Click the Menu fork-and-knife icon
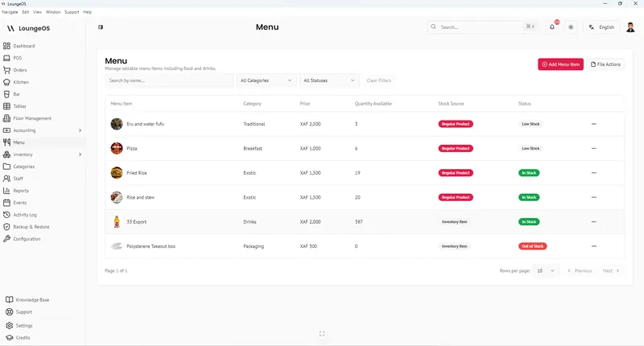The image size is (644, 346). coord(6,142)
